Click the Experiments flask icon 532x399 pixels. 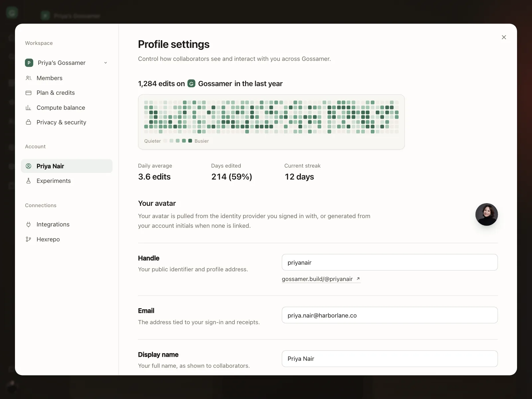29,181
